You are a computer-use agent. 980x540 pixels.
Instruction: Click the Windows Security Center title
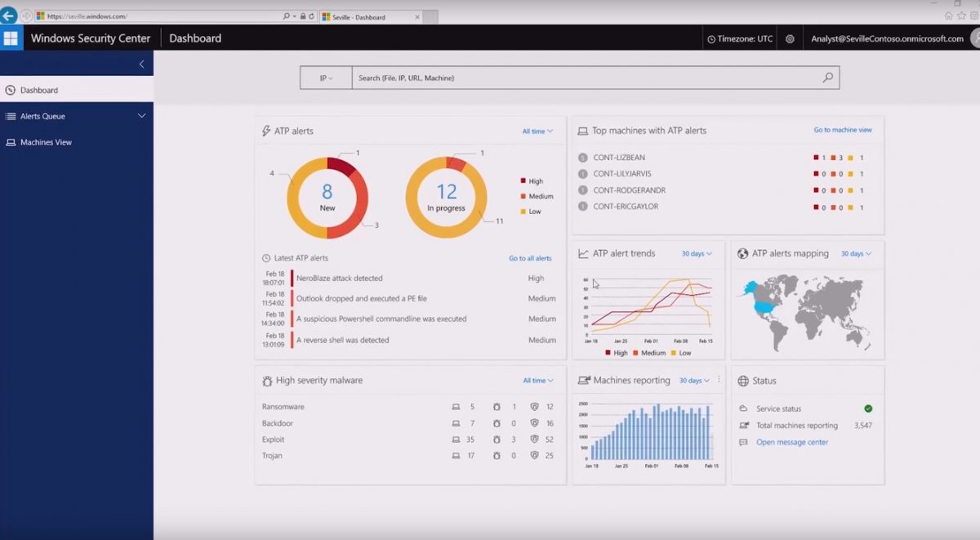[91, 38]
